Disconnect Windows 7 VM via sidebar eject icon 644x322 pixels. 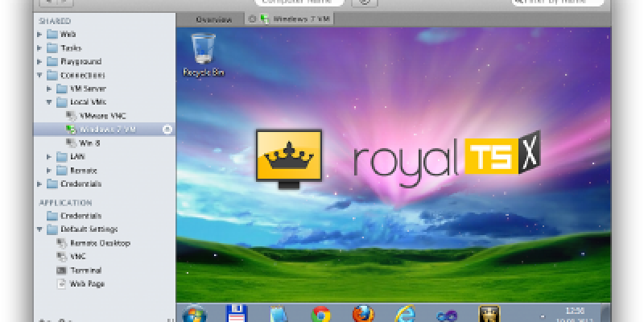tap(167, 129)
